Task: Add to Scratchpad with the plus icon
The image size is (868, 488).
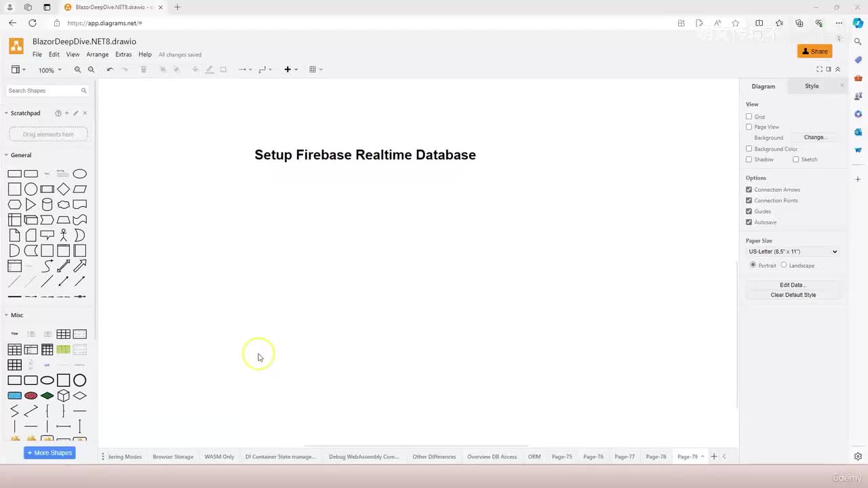Action: point(66,113)
